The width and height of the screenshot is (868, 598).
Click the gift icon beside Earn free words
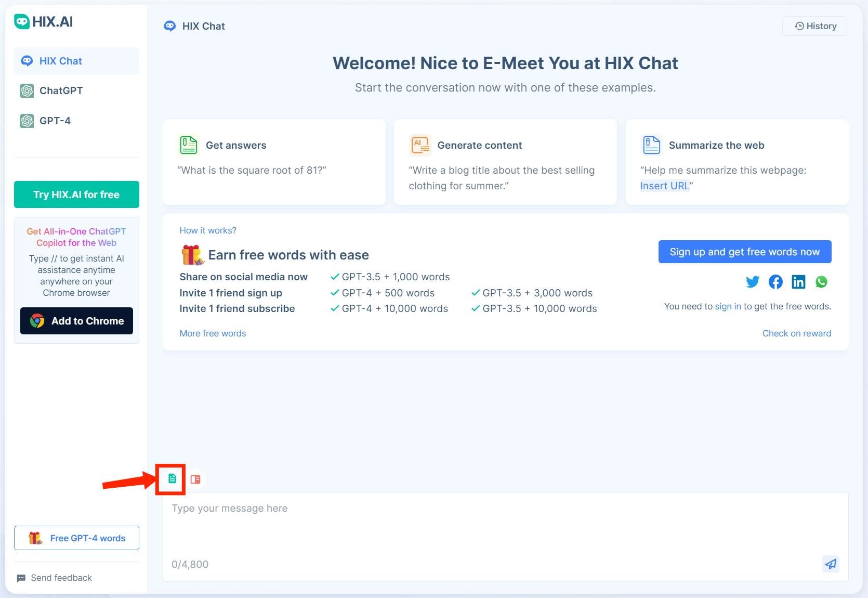tap(192, 255)
